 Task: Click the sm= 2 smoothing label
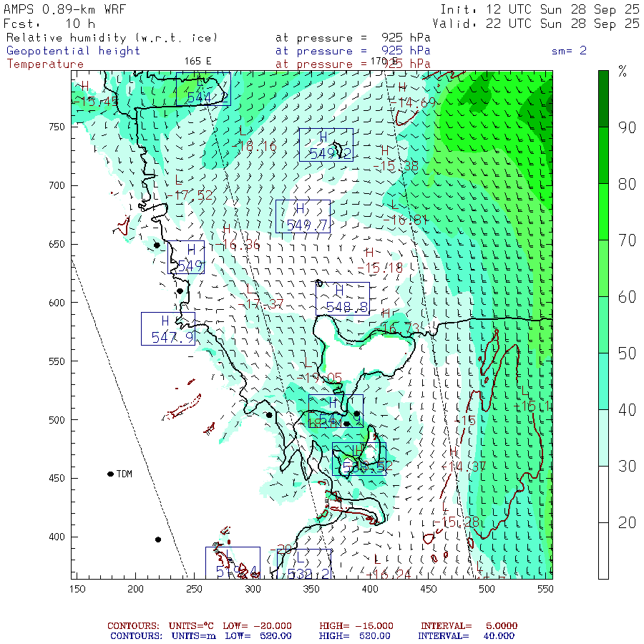(x=570, y=51)
